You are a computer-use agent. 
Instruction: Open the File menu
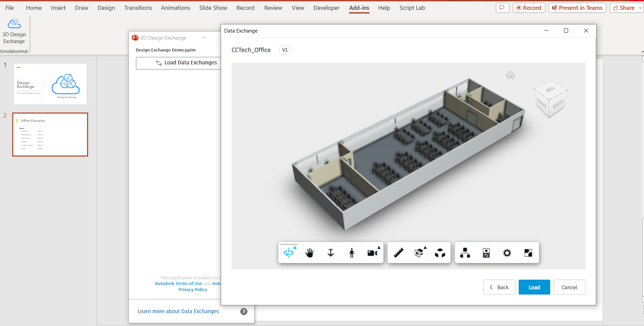pyautogui.click(x=9, y=8)
